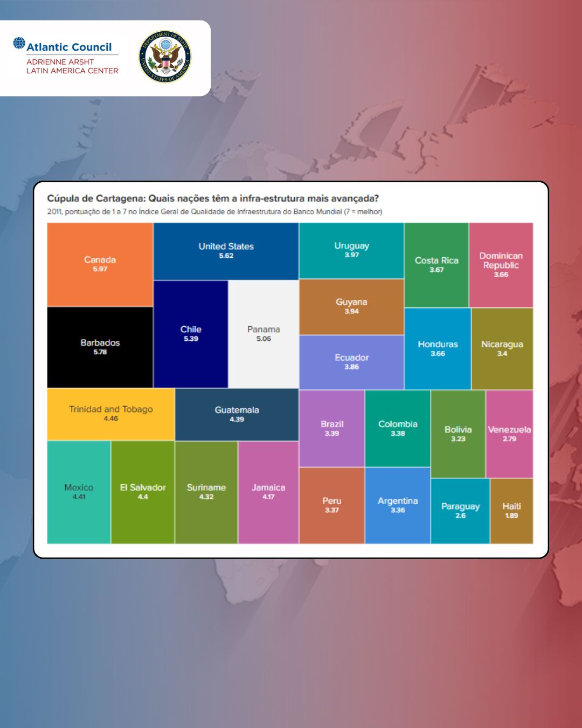This screenshot has width=582, height=728.
Task: Select the Guatemala 4.39 tile
Action: [237, 415]
